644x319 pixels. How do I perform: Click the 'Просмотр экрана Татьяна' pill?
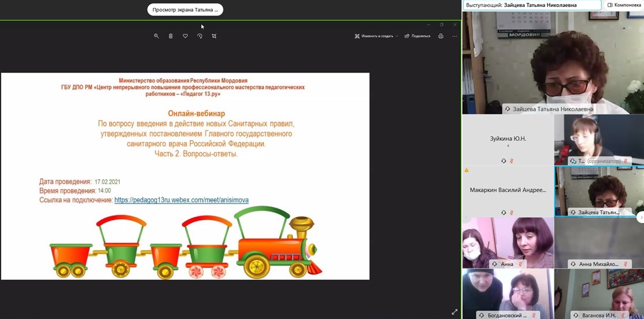(x=185, y=10)
